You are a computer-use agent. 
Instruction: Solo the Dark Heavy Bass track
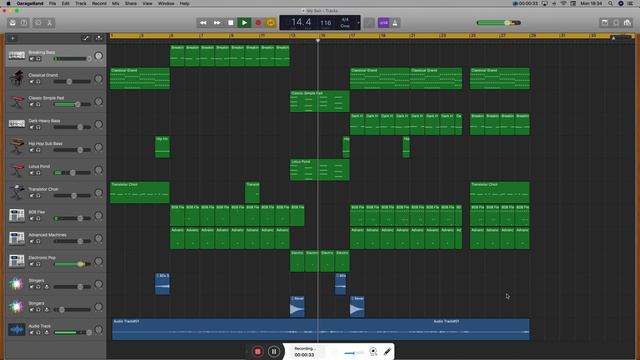tap(38, 127)
